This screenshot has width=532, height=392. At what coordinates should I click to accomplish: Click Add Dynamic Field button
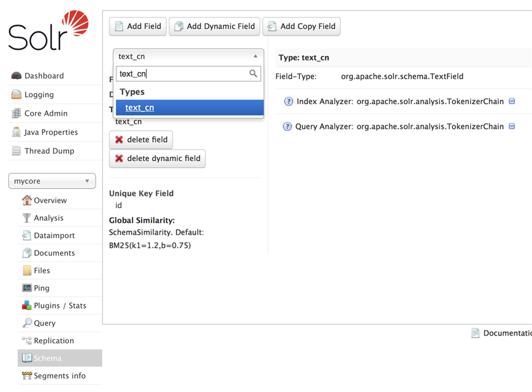click(x=215, y=26)
